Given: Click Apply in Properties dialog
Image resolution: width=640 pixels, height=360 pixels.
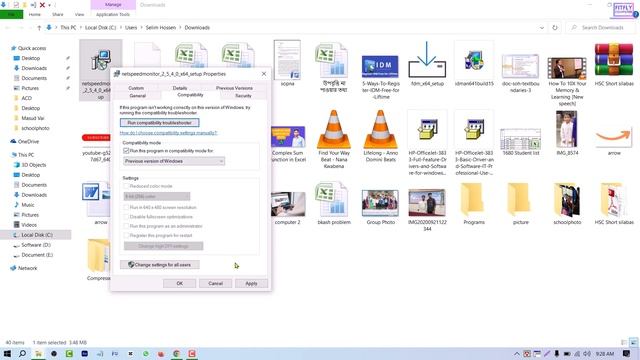Looking at the screenshot, I should click(x=251, y=283).
